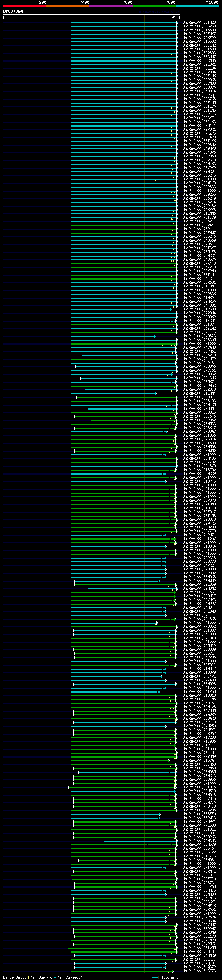Select hit label UniRef100_B3NS84
This screenshot has width=222, height=980.
[x=199, y=921]
